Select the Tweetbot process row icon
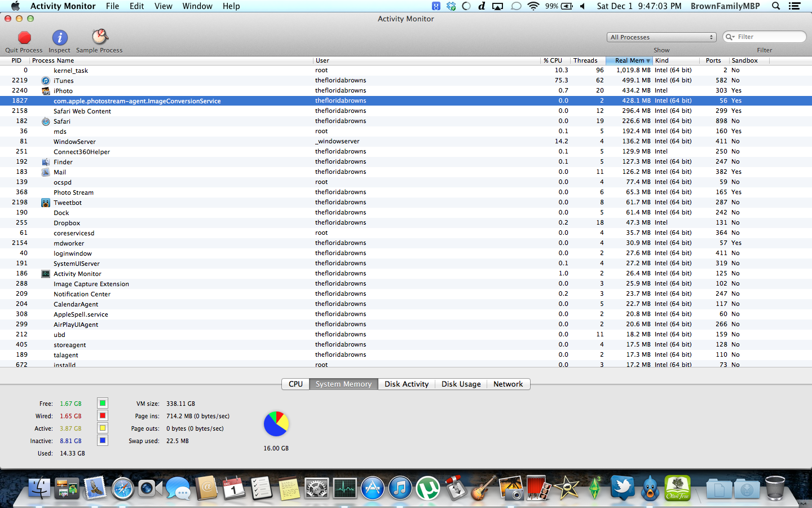 pyautogui.click(x=46, y=203)
